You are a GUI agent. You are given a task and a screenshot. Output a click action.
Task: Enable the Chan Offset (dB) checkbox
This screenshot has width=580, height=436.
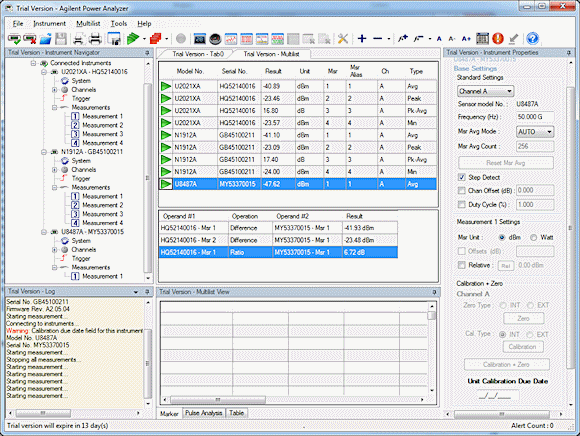[461, 190]
